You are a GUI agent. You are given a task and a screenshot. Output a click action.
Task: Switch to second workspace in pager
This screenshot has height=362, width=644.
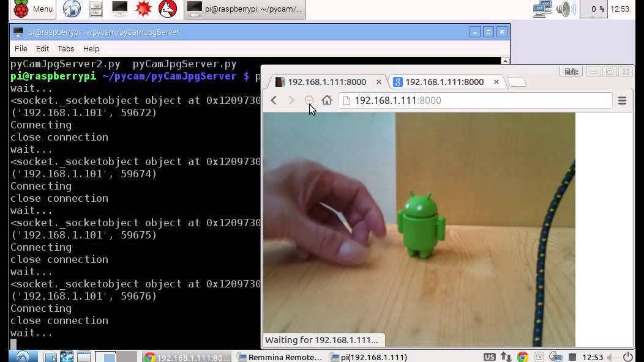point(127,356)
